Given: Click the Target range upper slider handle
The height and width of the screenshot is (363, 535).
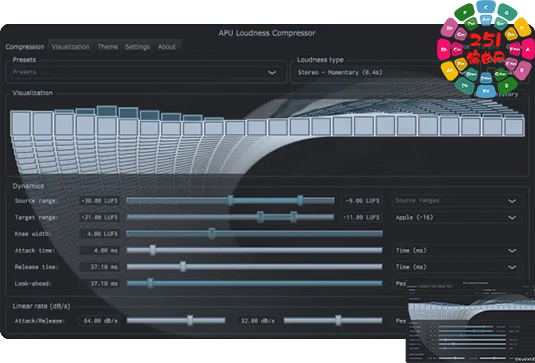Looking at the screenshot, I should click(x=293, y=217).
